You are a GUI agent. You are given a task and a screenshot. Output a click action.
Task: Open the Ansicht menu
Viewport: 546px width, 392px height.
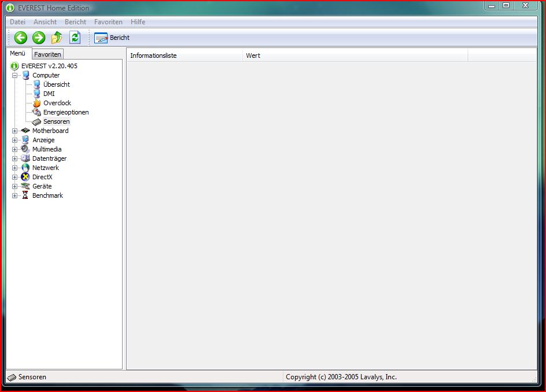pyautogui.click(x=45, y=21)
